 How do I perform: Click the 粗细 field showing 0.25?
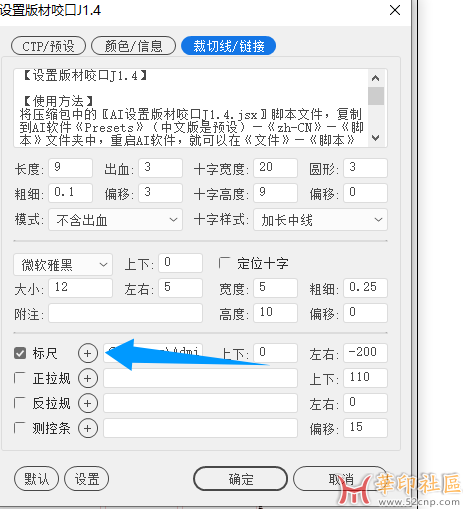[366, 288]
